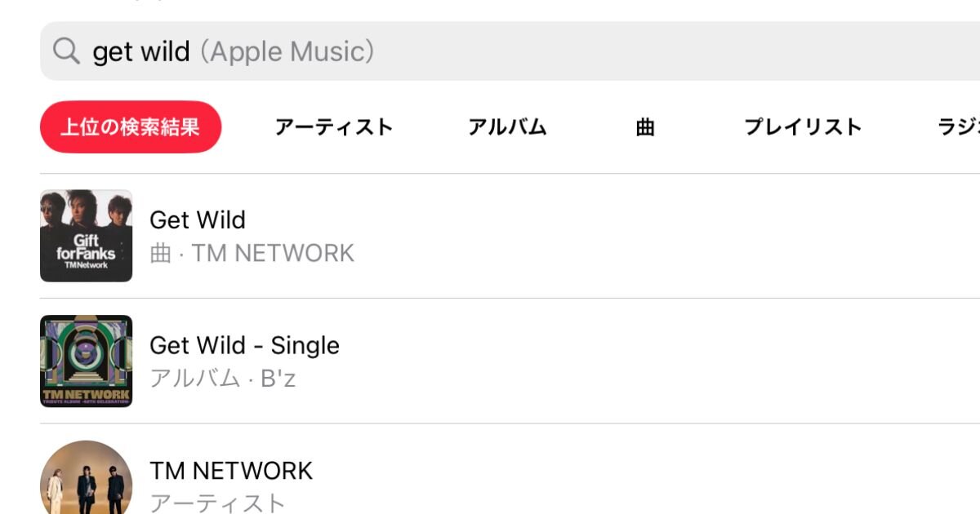Image resolution: width=980 pixels, height=514 pixels.
Task: Click the empty area of Get Wild row
Action: [x=653, y=236]
